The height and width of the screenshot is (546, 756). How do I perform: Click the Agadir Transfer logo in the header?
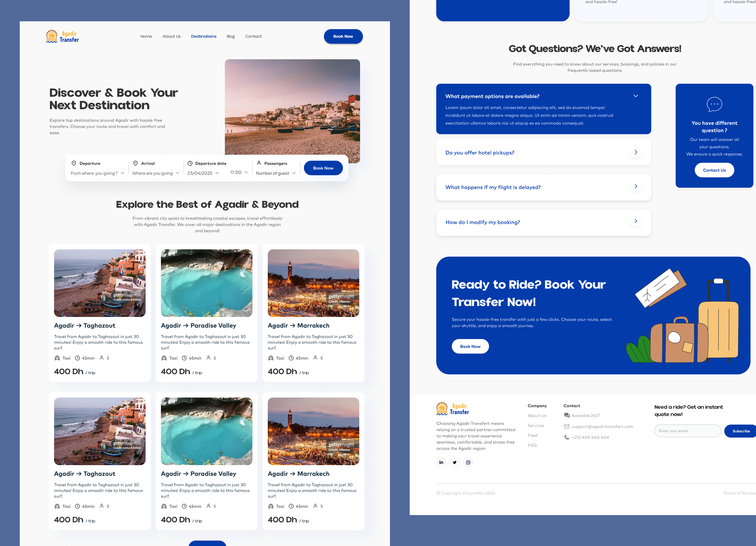click(x=62, y=37)
